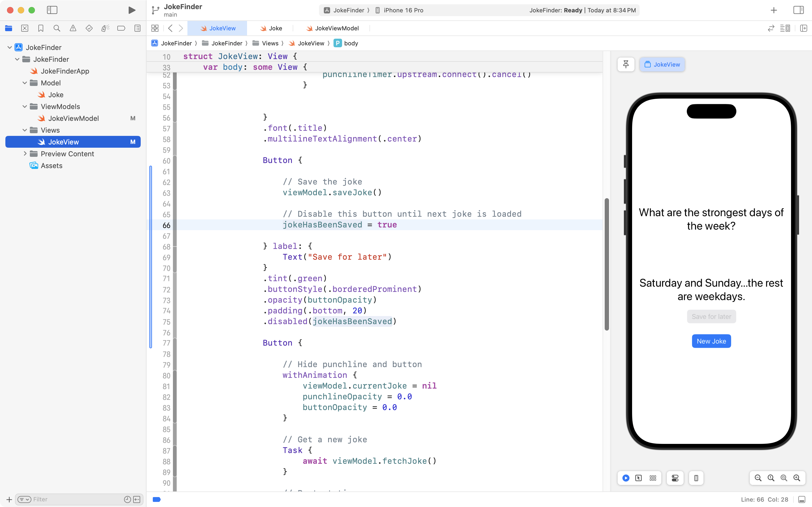Expand the Preview Content folder
This screenshot has width=812, height=507.
pyautogui.click(x=25, y=154)
